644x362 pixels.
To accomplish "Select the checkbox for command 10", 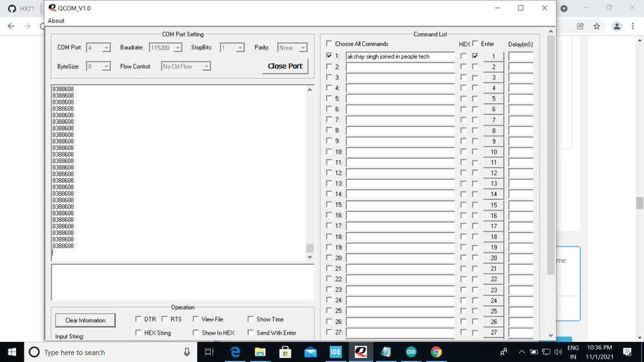I will coord(329,151).
